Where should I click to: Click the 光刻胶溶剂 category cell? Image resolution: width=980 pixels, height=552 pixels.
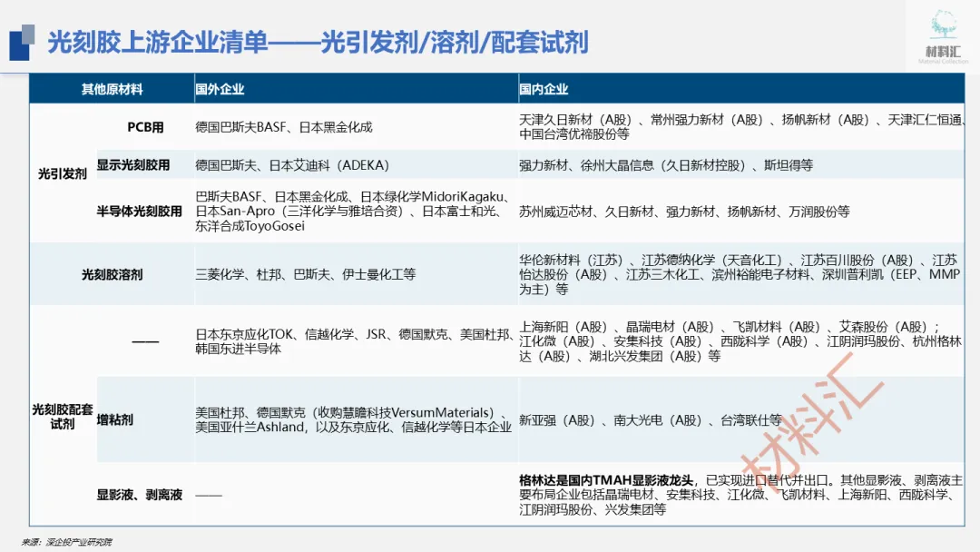click(112, 274)
